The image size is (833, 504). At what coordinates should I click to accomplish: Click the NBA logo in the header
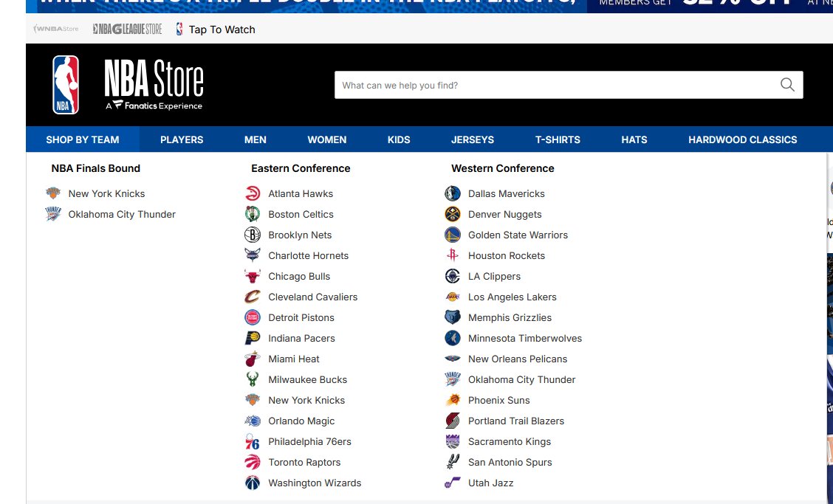tap(66, 85)
